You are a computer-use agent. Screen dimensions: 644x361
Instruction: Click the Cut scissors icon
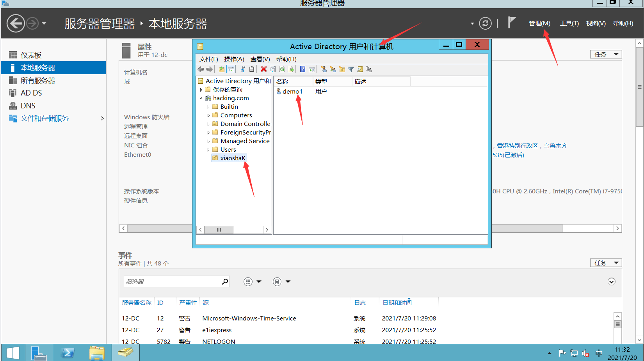(x=243, y=69)
